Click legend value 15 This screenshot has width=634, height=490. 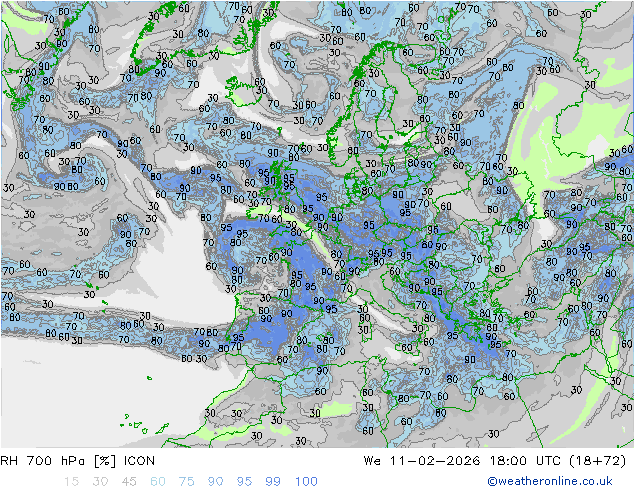[71, 482]
